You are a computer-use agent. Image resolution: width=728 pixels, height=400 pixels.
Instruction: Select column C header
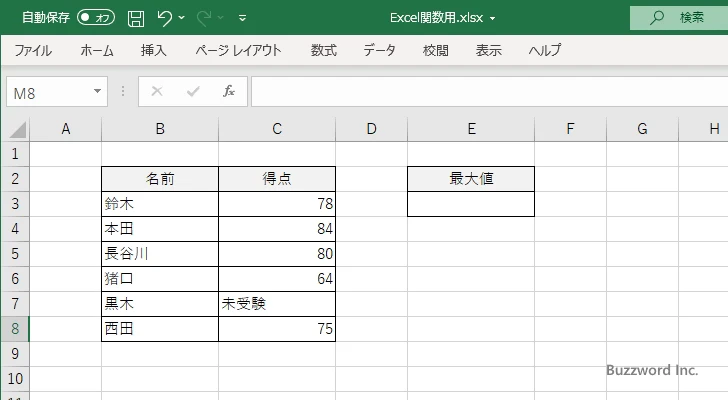coord(277,129)
